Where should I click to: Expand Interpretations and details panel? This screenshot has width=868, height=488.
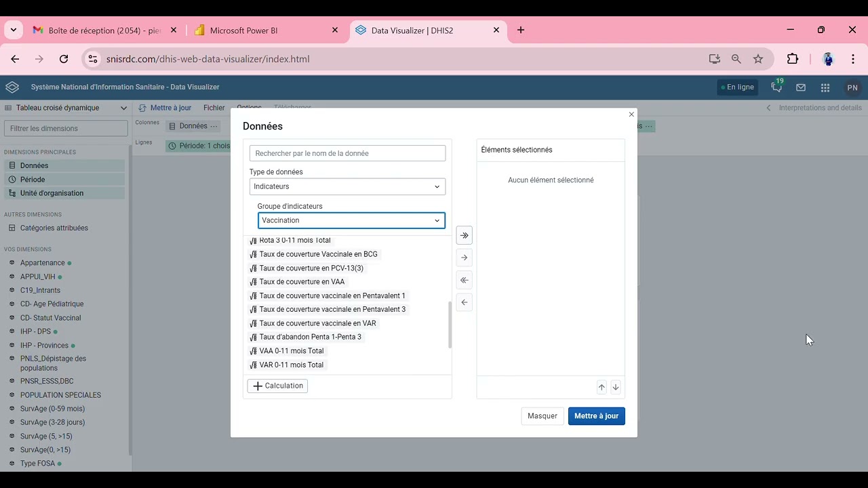[x=814, y=108]
